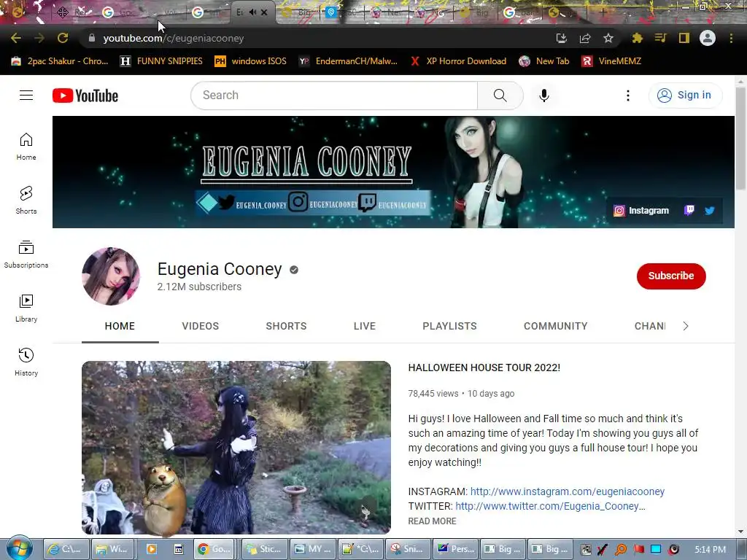The image size is (747, 560).
Task: Play the Halloween House Tour video thumbnail
Action: click(x=236, y=447)
